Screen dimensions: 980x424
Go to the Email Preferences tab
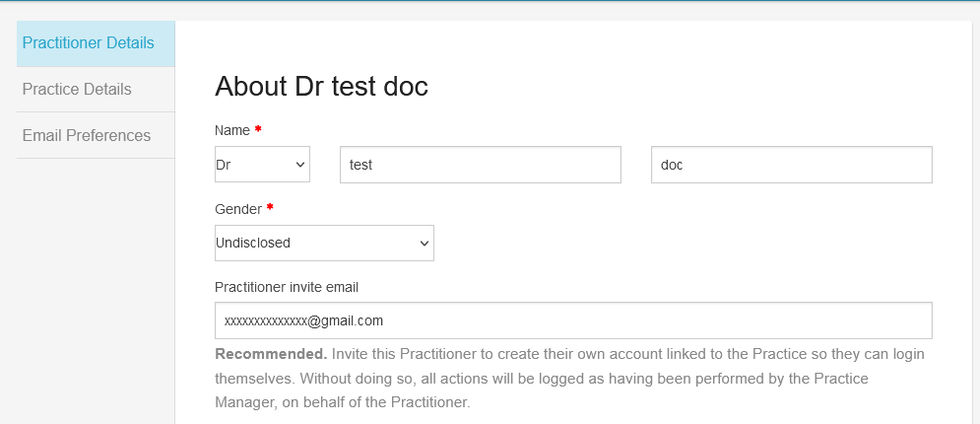[x=96, y=136]
